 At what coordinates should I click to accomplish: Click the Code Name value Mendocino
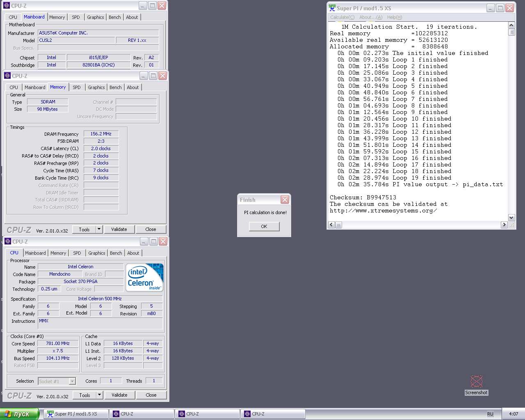(x=60, y=274)
